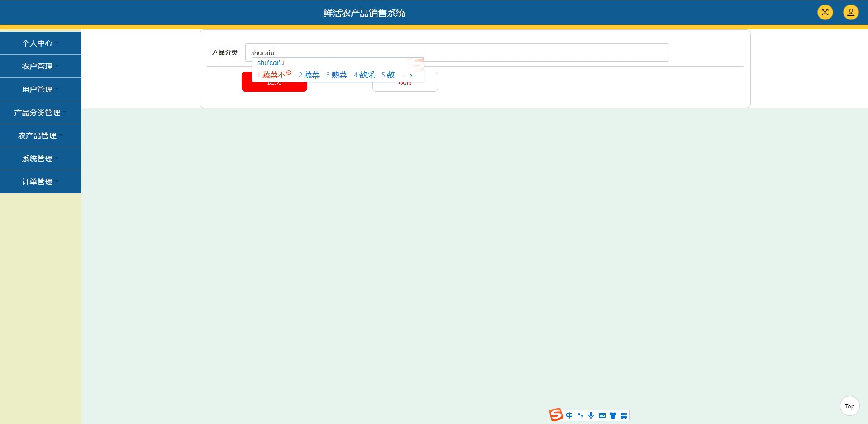Choose IME candidate 1 蔬菜不

tap(274, 75)
